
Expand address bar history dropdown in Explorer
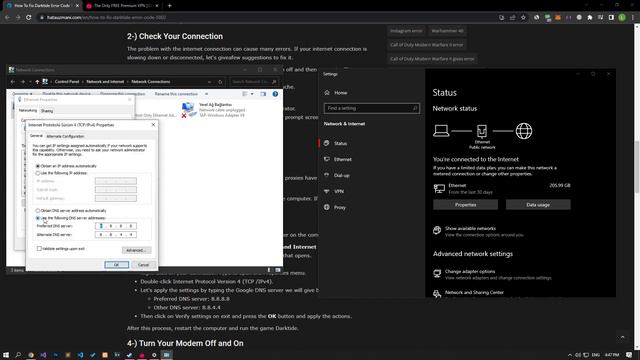click(x=209, y=82)
